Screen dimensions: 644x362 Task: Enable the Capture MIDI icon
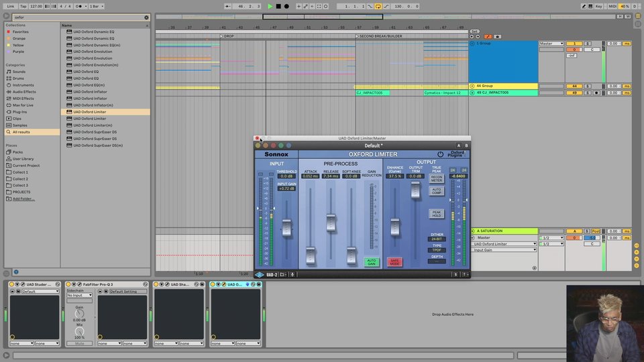click(x=319, y=6)
